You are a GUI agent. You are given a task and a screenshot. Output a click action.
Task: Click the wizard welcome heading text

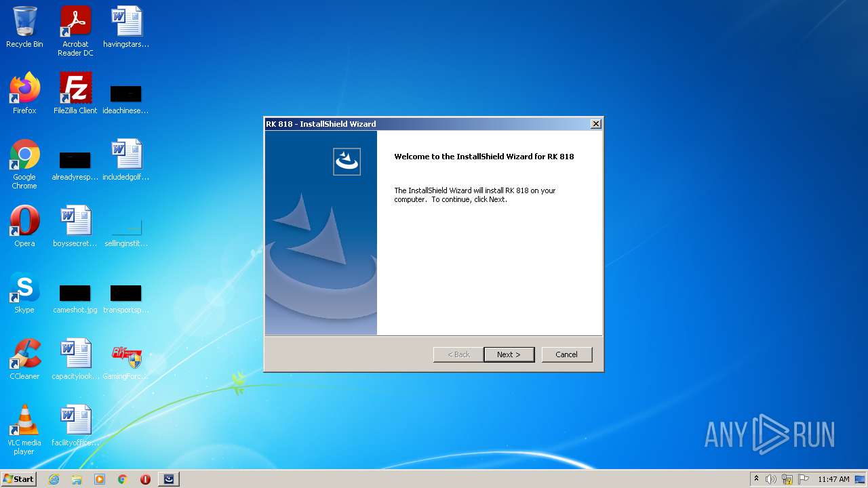[x=484, y=157]
